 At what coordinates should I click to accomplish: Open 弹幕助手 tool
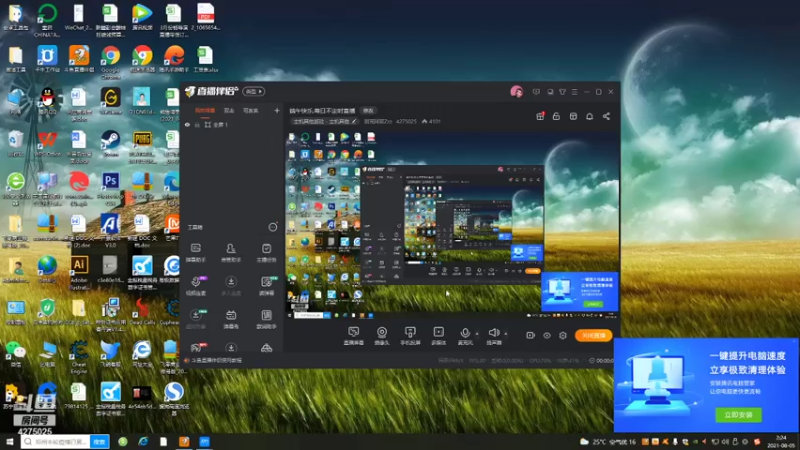point(195,253)
